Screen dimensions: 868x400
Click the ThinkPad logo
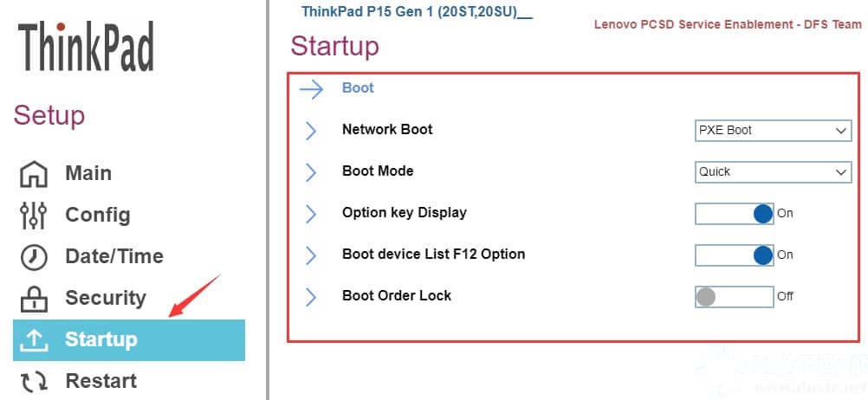pyautogui.click(x=86, y=48)
